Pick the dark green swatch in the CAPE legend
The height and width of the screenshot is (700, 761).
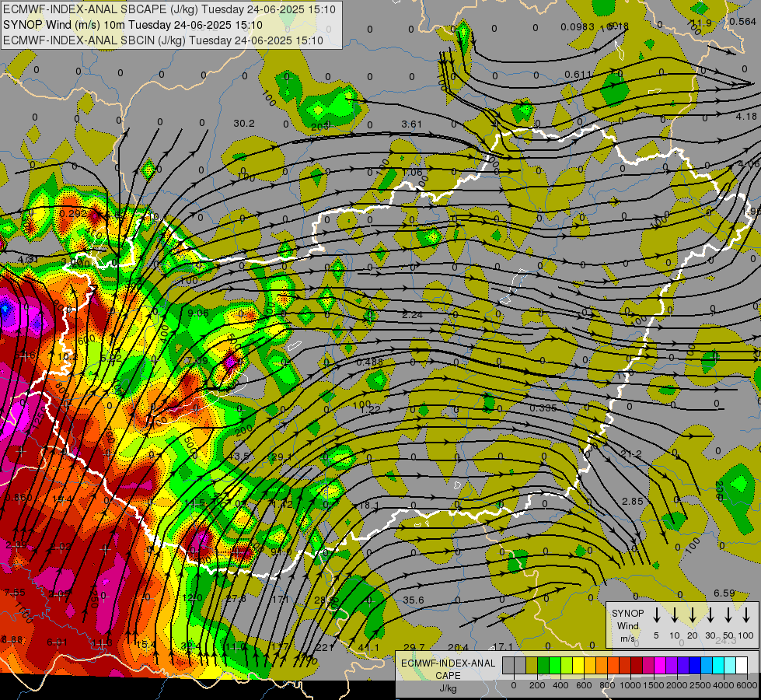coord(543,666)
